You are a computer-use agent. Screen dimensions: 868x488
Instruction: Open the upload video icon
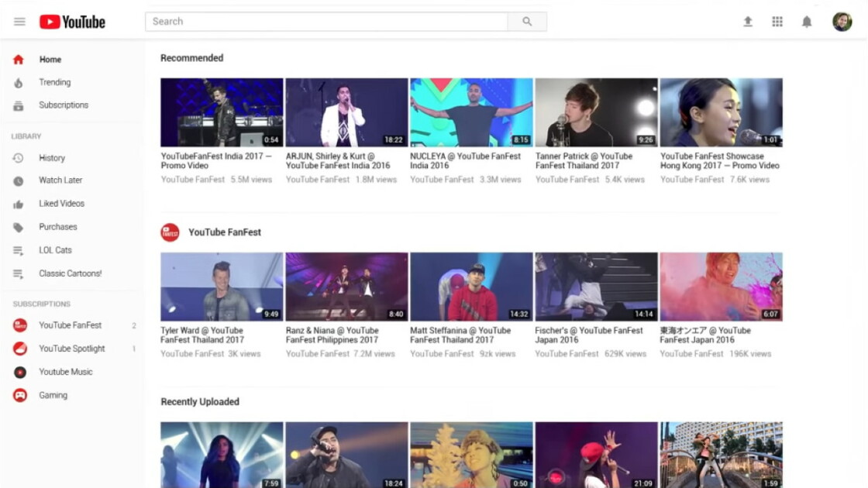(748, 22)
